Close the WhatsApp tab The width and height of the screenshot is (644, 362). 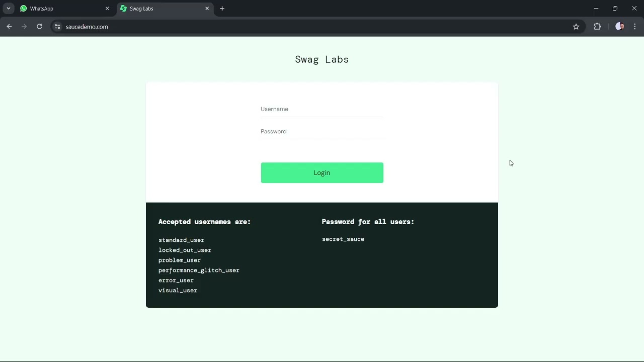[x=107, y=9]
